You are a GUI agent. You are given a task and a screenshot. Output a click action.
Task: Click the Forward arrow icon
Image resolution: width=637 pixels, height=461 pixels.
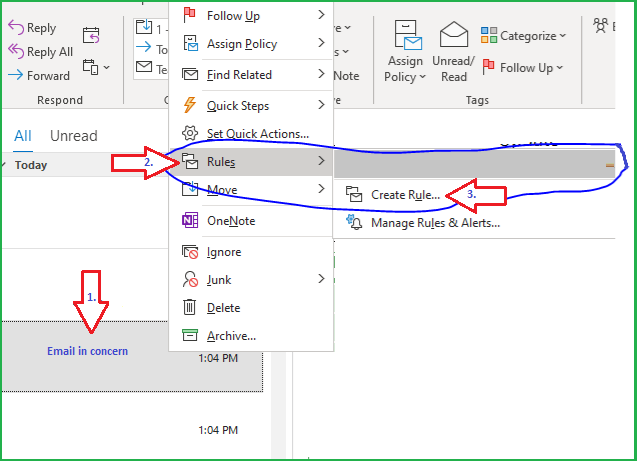15,75
